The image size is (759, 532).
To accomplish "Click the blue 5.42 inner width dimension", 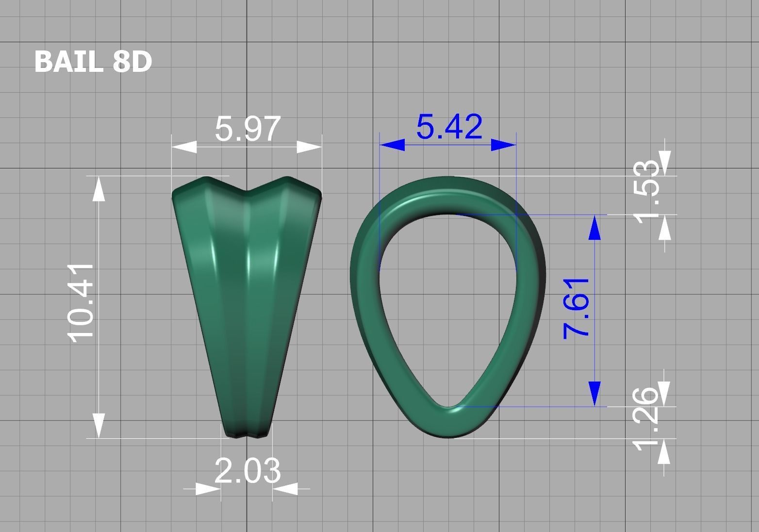I will pyautogui.click(x=449, y=127).
